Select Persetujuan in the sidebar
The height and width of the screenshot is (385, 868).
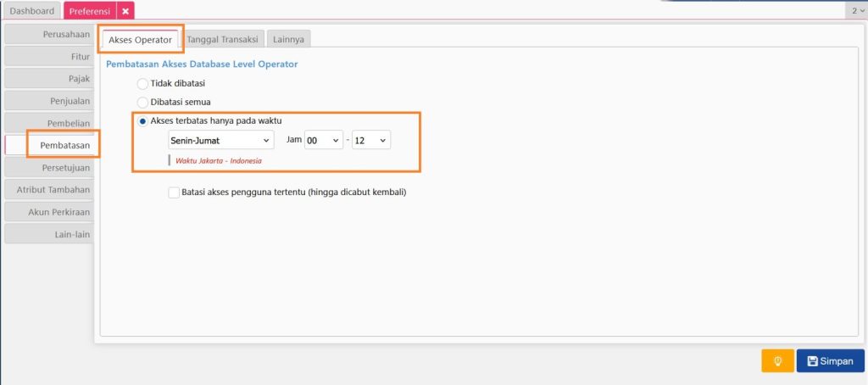[x=48, y=167]
